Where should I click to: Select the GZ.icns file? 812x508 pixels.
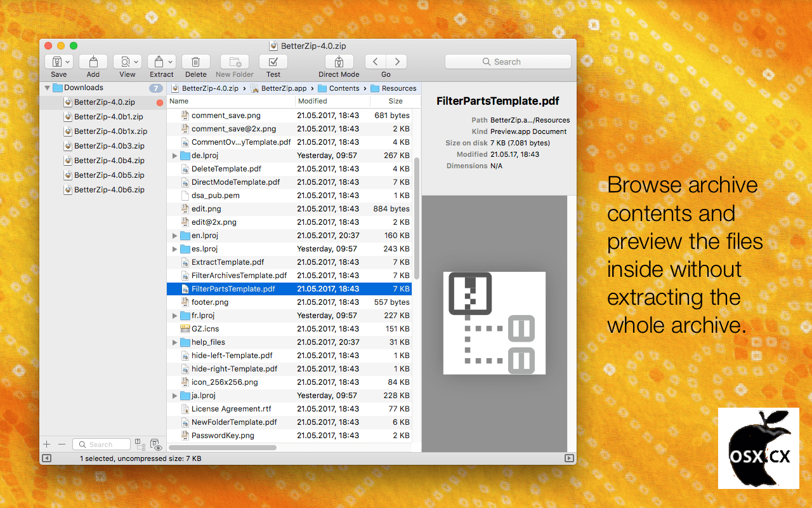(289, 329)
